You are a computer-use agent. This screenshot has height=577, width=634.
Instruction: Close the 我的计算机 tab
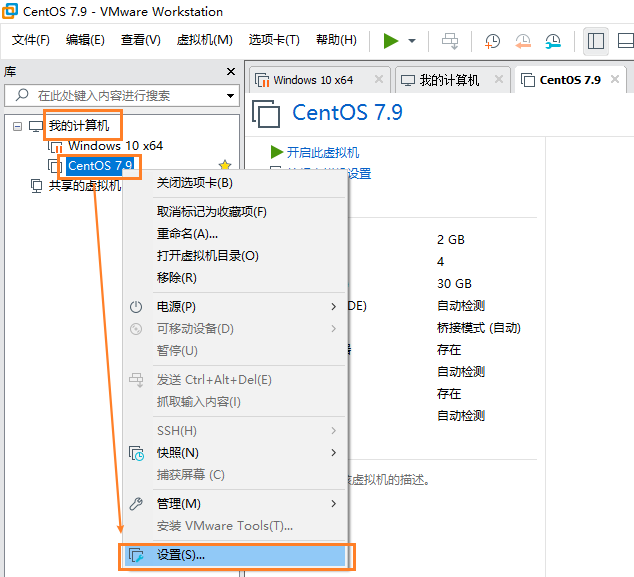[x=499, y=79]
